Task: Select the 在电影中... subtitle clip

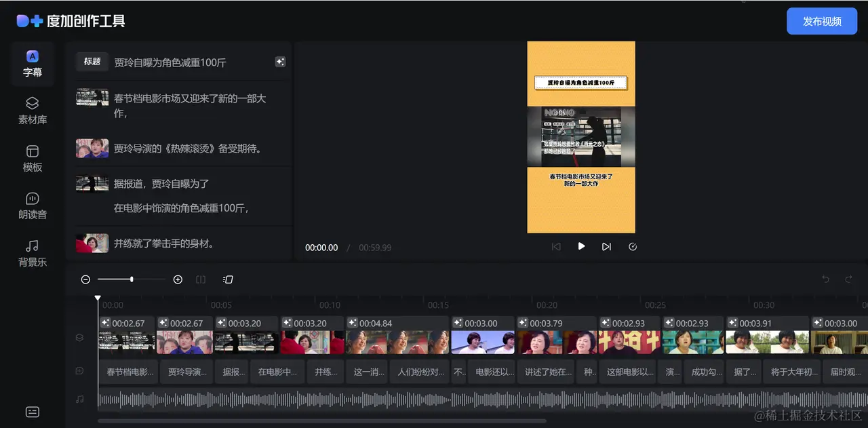Action: point(278,372)
